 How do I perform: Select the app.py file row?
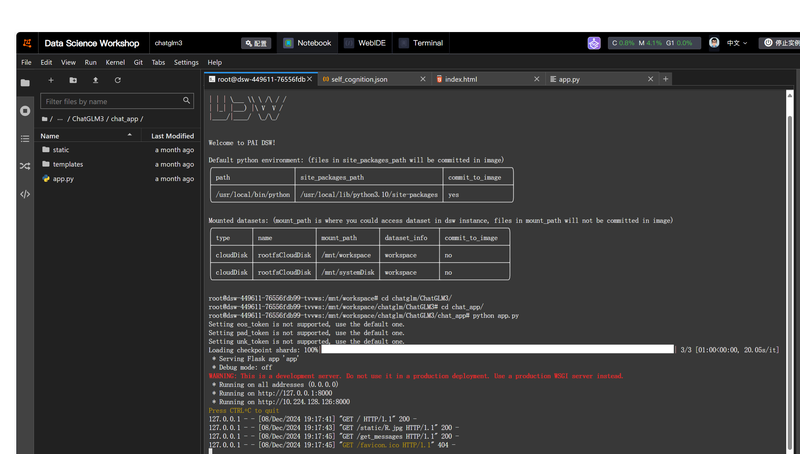coord(118,179)
